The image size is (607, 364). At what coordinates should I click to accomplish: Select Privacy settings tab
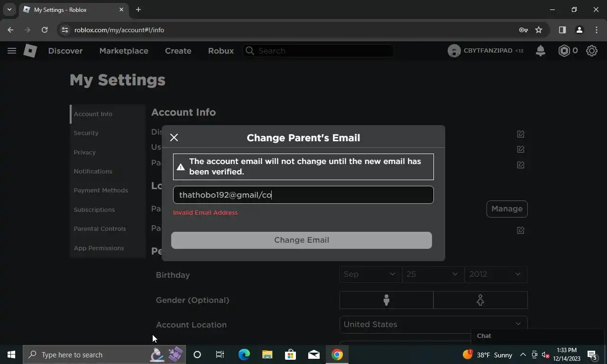108,152
